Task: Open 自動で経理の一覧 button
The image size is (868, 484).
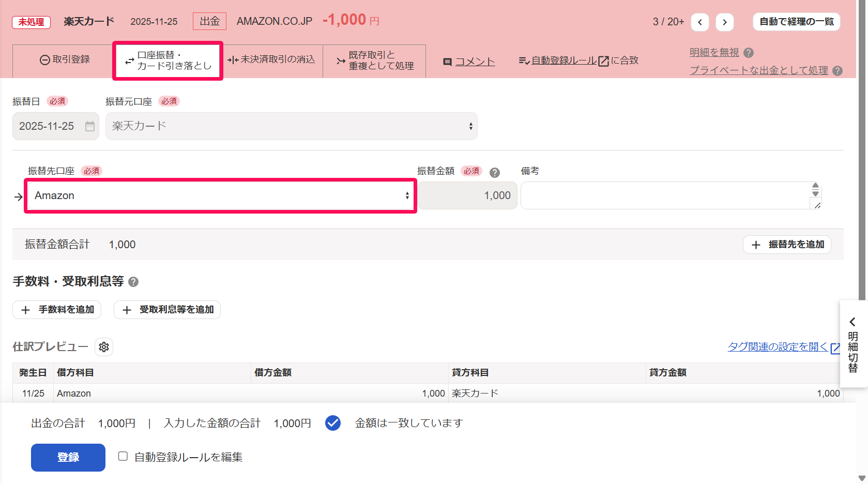Action: (797, 22)
